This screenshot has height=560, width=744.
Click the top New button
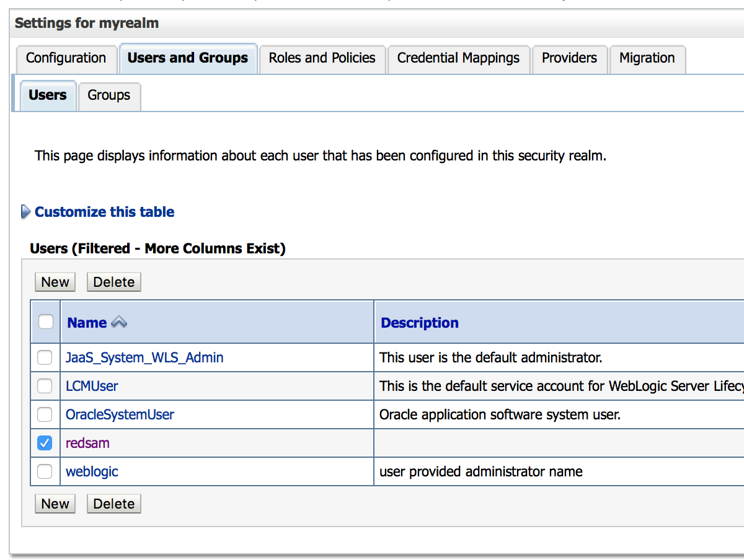[x=55, y=282]
